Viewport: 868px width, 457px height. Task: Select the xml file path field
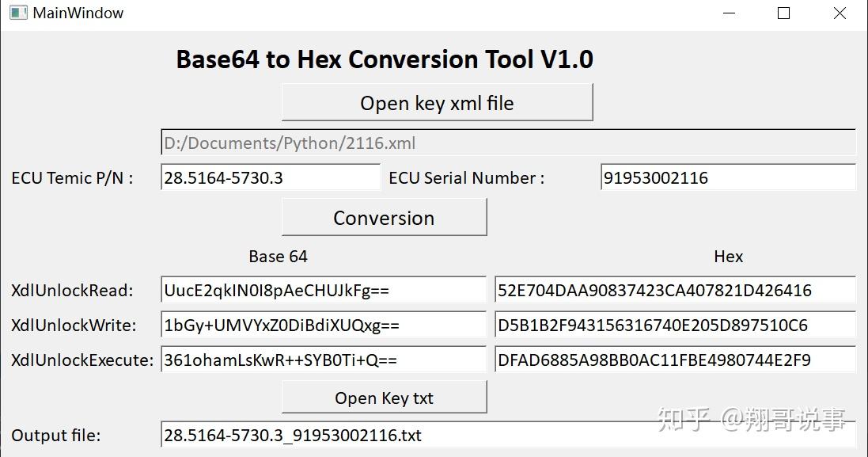coord(508,143)
